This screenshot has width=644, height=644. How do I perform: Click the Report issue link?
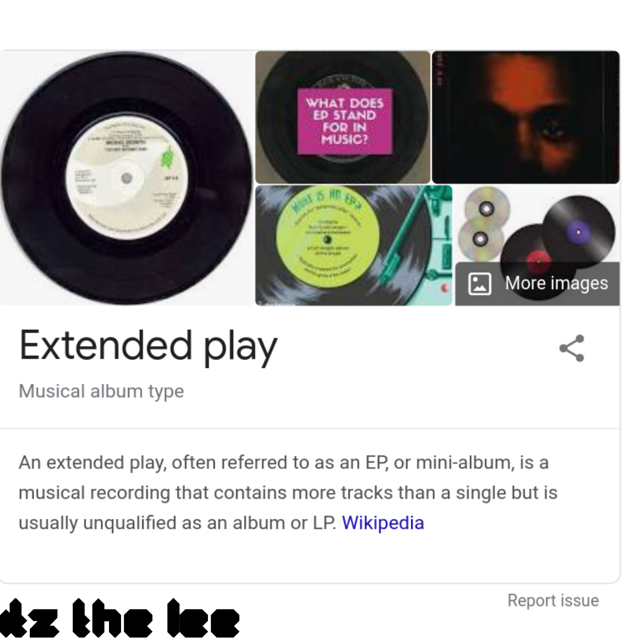click(553, 600)
